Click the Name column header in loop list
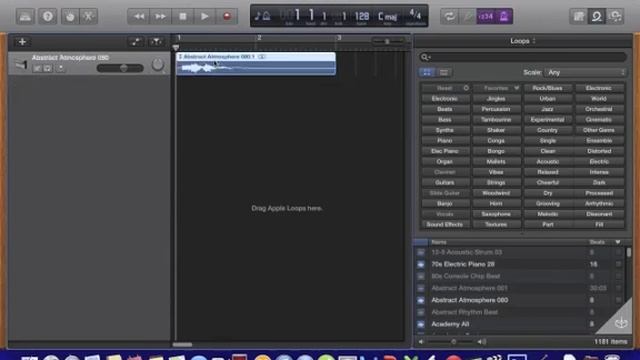640x360 pixels. pos(506,242)
